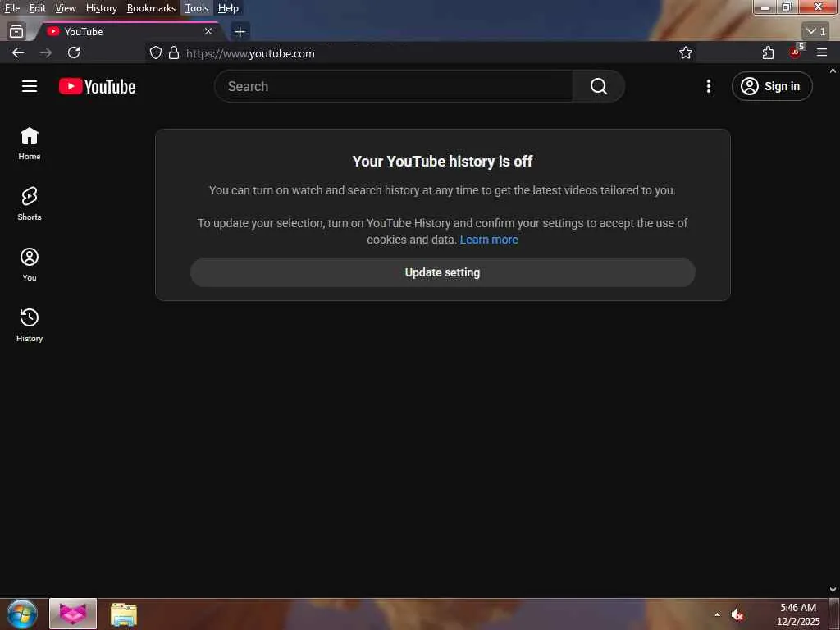The height and width of the screenshot is (630, 840).
Task: Open the YouTube hamburger guide menu
Action: [30, 86]
